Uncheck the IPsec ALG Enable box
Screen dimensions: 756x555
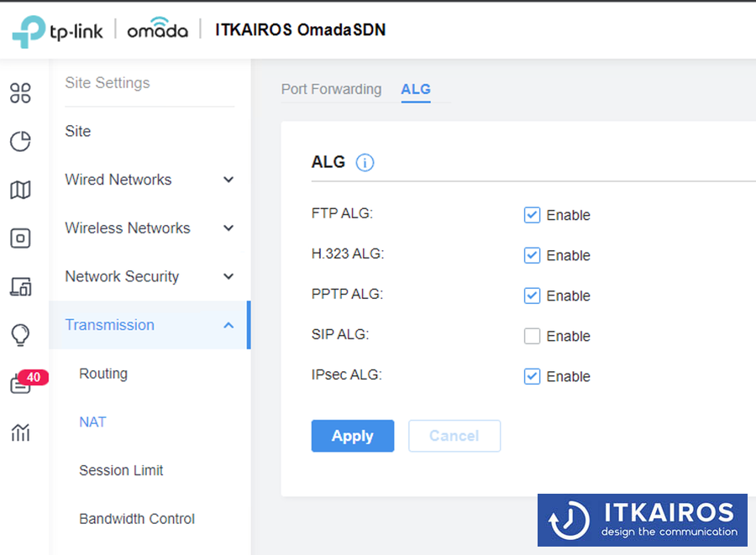pos(532,376)
